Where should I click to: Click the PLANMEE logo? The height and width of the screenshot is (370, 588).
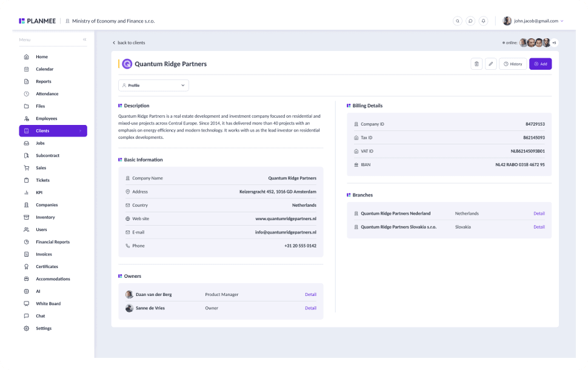tap(37, 21)
